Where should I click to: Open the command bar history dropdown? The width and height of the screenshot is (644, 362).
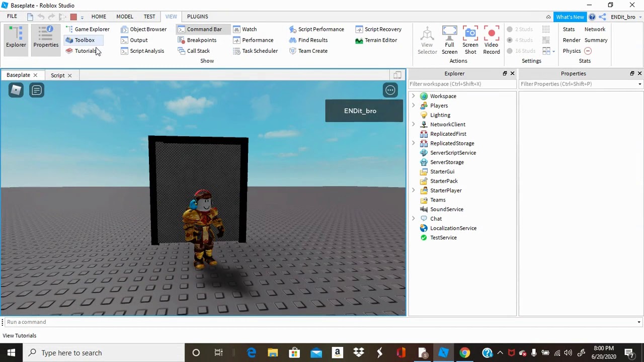point(639,322)
